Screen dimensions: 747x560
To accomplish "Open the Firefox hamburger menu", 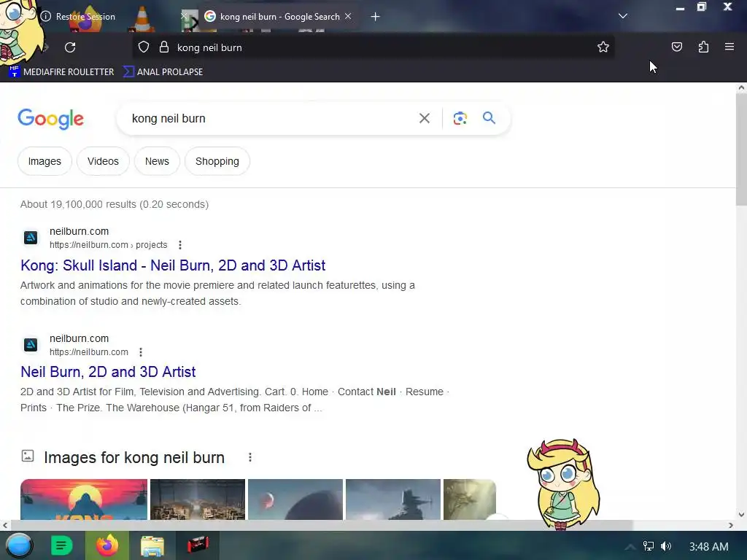I will (729, 47).
